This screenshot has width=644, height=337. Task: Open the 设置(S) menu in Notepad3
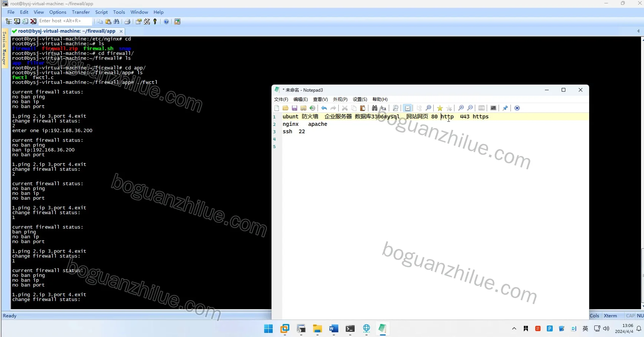click(360, 99)
